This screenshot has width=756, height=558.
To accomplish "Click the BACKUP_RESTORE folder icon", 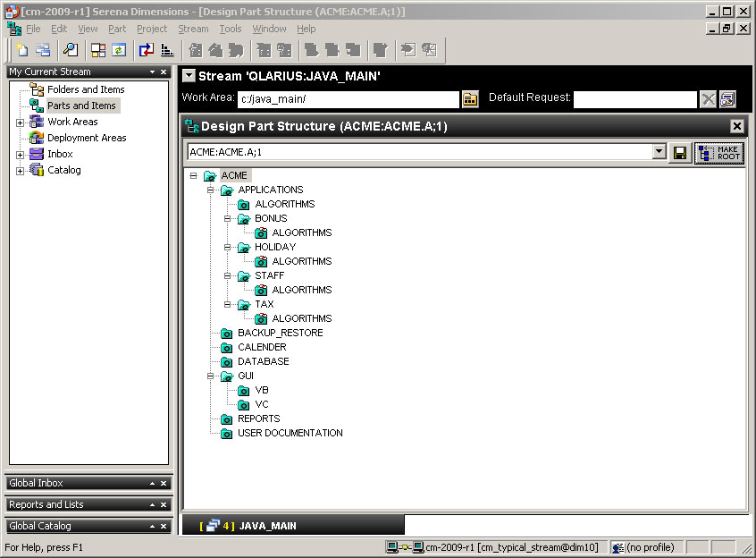I will [x=227, y=334].
